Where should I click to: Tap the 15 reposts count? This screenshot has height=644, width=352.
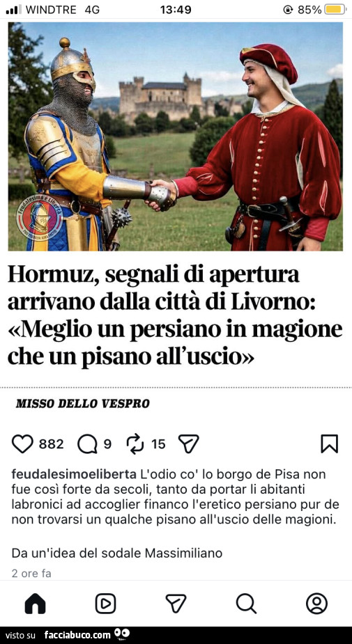tap(158, 444)
